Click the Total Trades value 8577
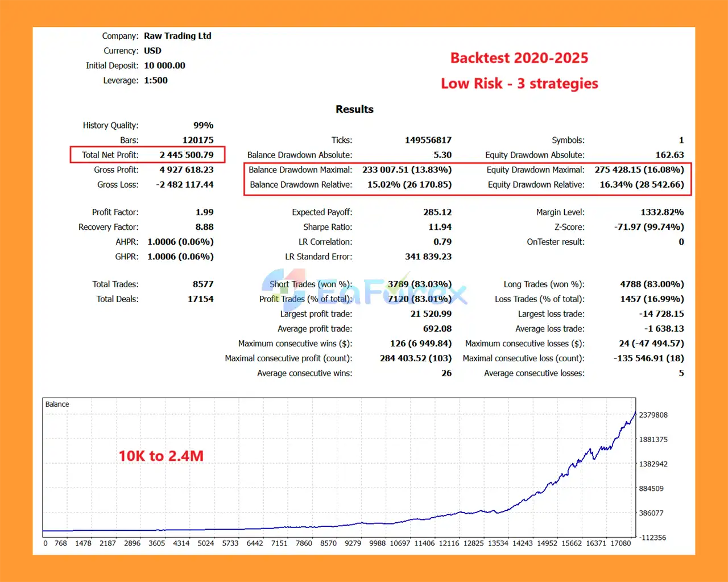The width and height of the screenshot is (728, 582). (203, 284)
